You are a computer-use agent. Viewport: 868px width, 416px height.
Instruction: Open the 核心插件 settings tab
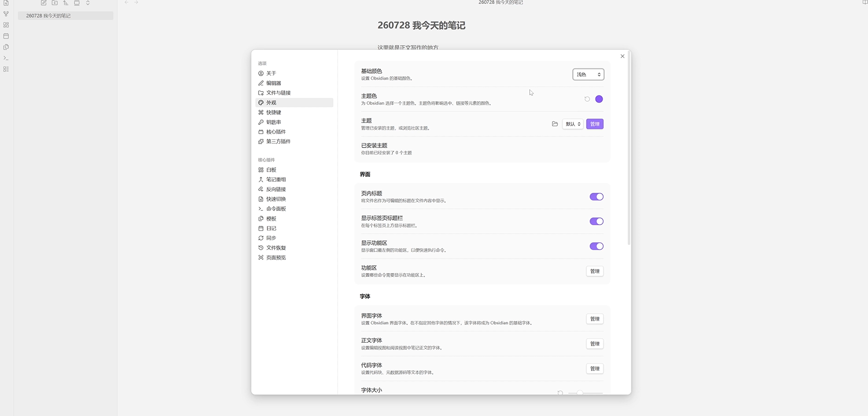[294, 132]
